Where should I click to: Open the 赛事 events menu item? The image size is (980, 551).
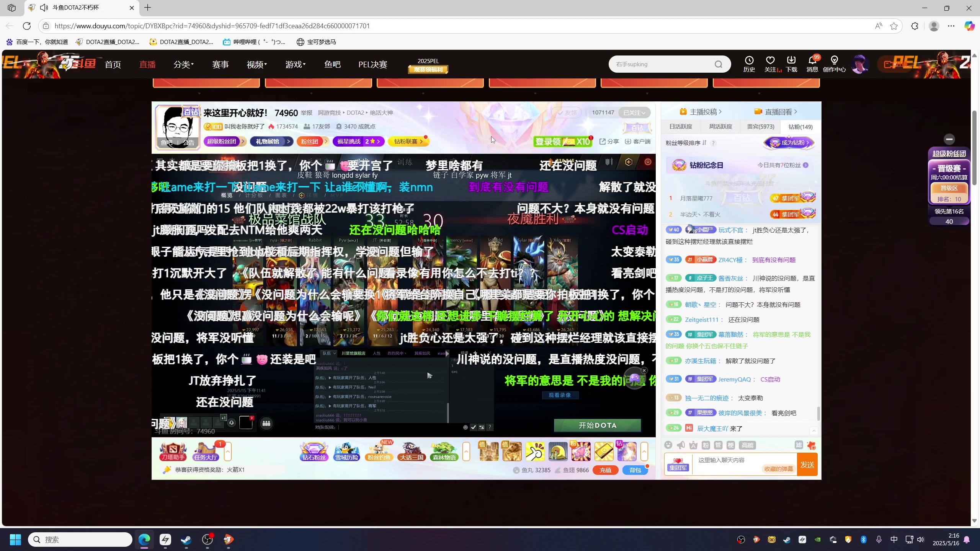point(220,64)
